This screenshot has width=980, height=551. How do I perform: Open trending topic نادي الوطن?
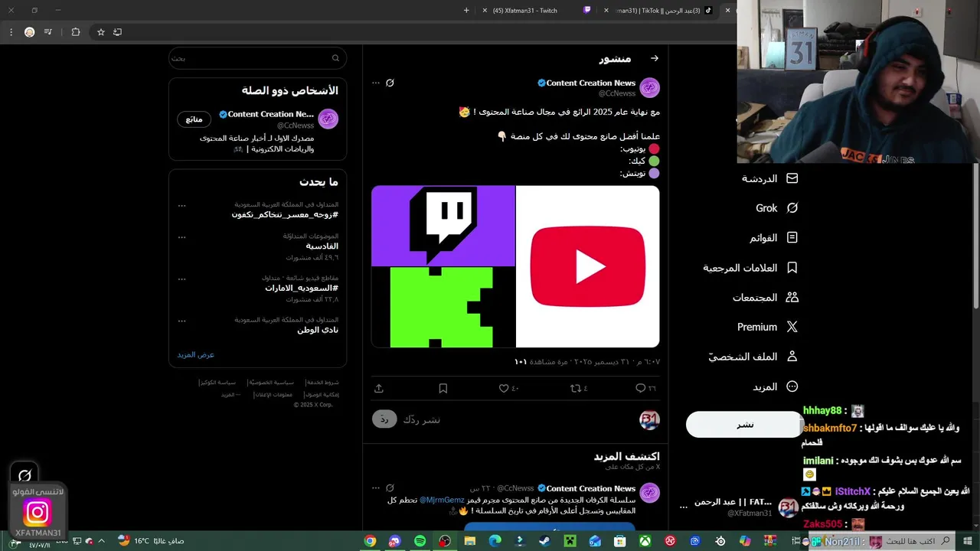(318, 329)
